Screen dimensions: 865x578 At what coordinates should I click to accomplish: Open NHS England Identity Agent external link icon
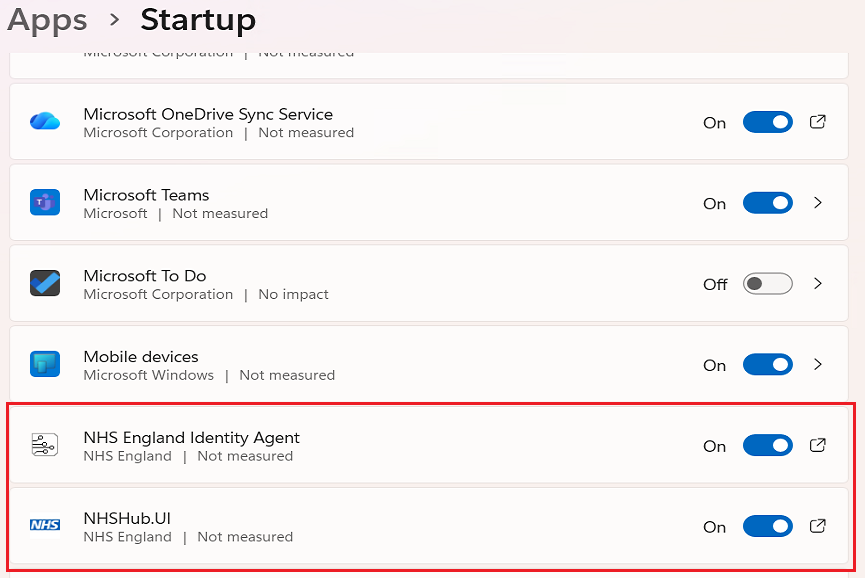(x=817, y=445)
